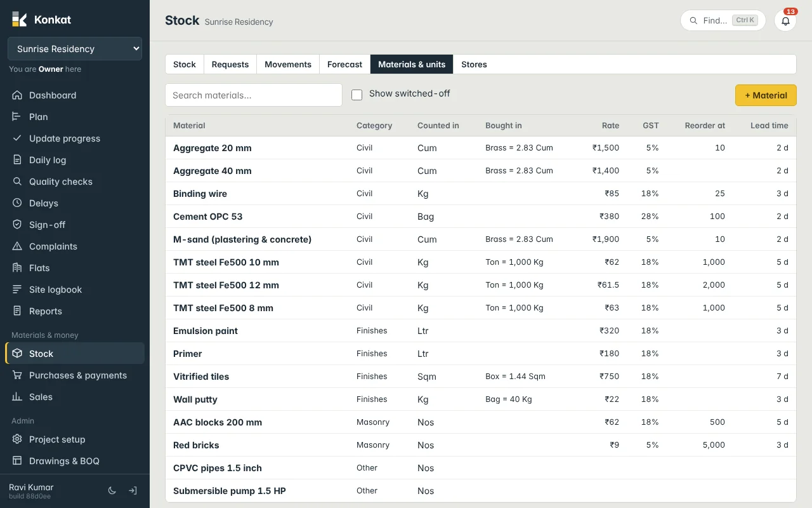Tick the Show switched-off checkbox
The height and width of the screenshot is (508, 812).
[357, 95]
